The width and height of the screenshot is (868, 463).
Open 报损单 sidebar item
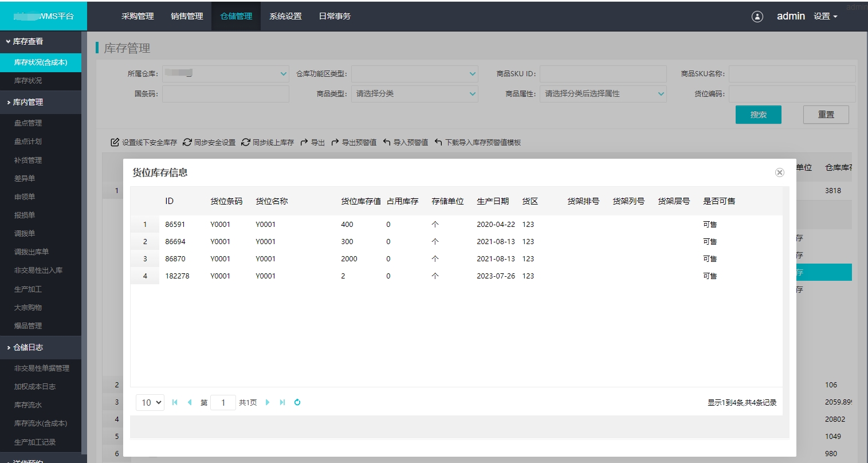tap(41, 215)
